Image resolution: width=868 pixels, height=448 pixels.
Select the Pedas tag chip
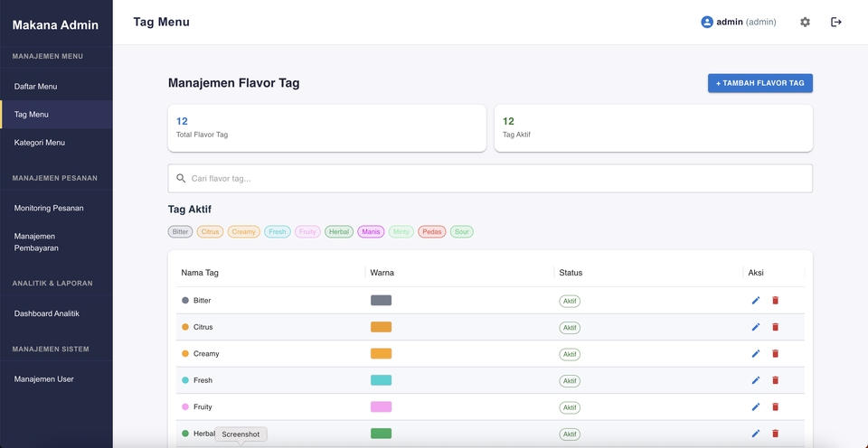click(432, 232)
